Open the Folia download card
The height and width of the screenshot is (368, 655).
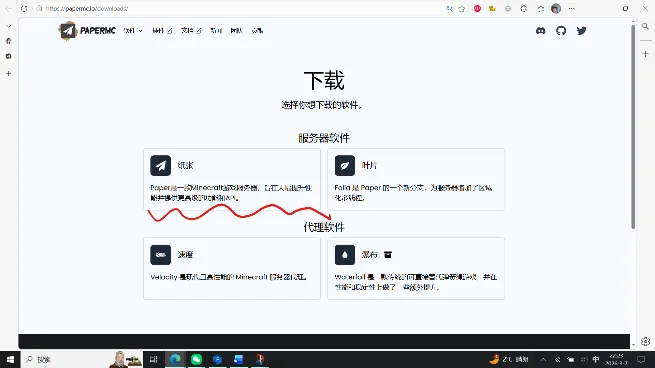point(416,179)
